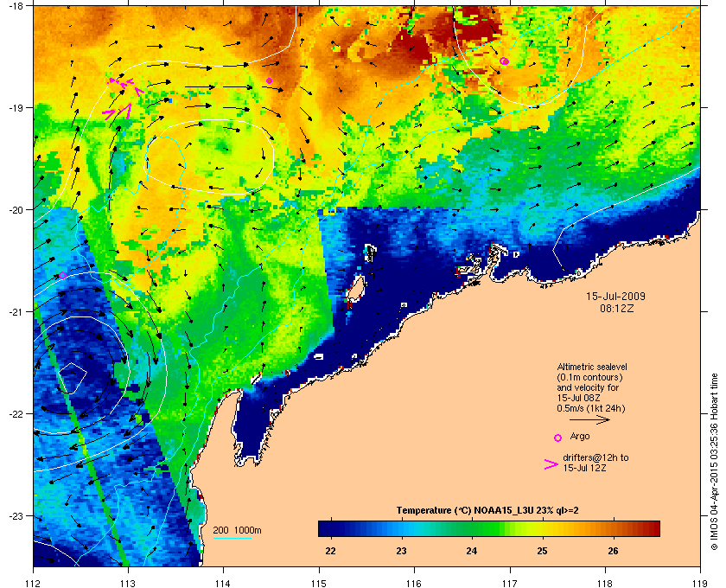Image resolution: width=726 pixels, height=588 pixels.
Task: Click the latitude axis label -21
Action: pyautogui.click(x=15, y=311)
